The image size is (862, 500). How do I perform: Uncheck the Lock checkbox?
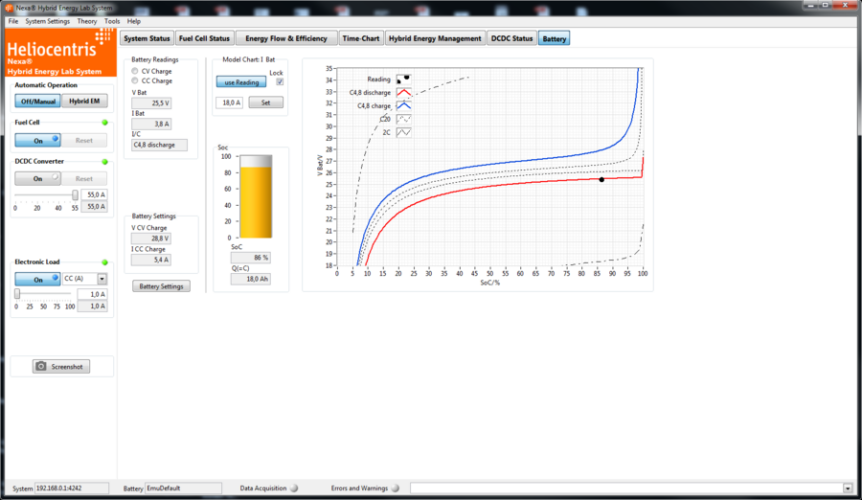coord(280,82)
